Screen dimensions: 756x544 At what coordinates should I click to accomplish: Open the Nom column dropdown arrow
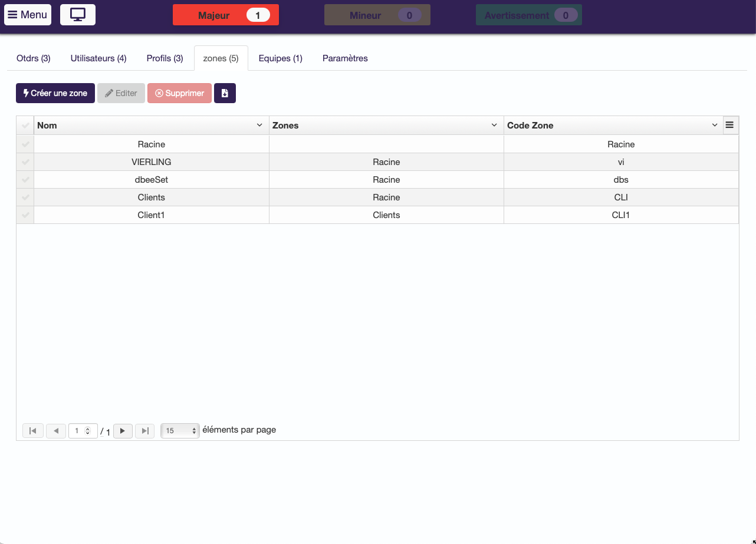tap(259, 126)
